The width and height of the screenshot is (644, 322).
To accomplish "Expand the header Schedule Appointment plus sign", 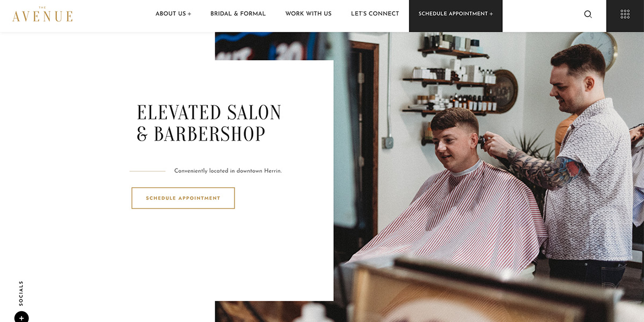I will point(491,14).
